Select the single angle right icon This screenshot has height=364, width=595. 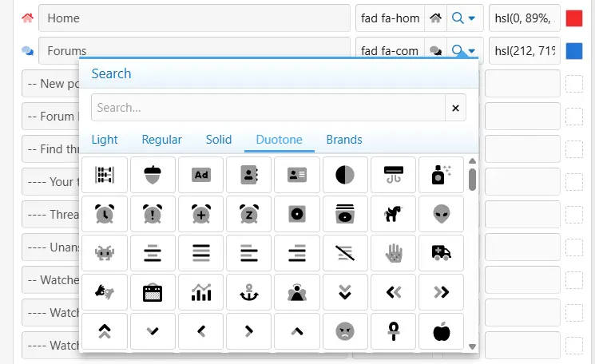pos(249,331)
